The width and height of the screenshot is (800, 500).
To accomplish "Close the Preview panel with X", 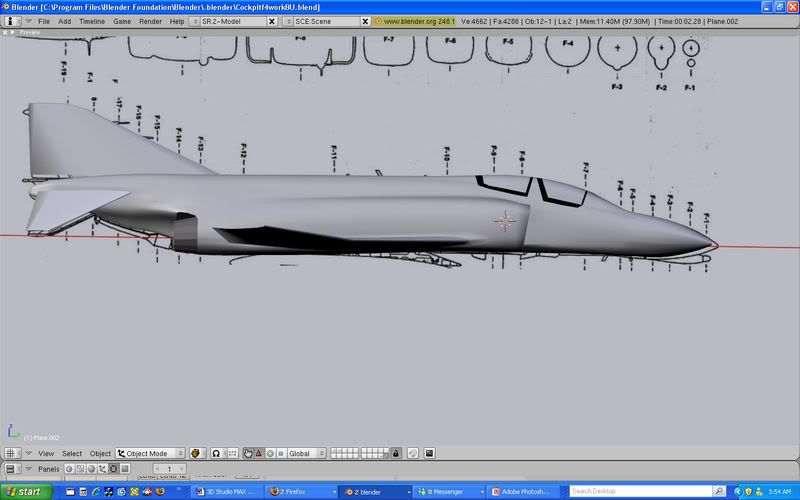I will click(x=5, y=33).
